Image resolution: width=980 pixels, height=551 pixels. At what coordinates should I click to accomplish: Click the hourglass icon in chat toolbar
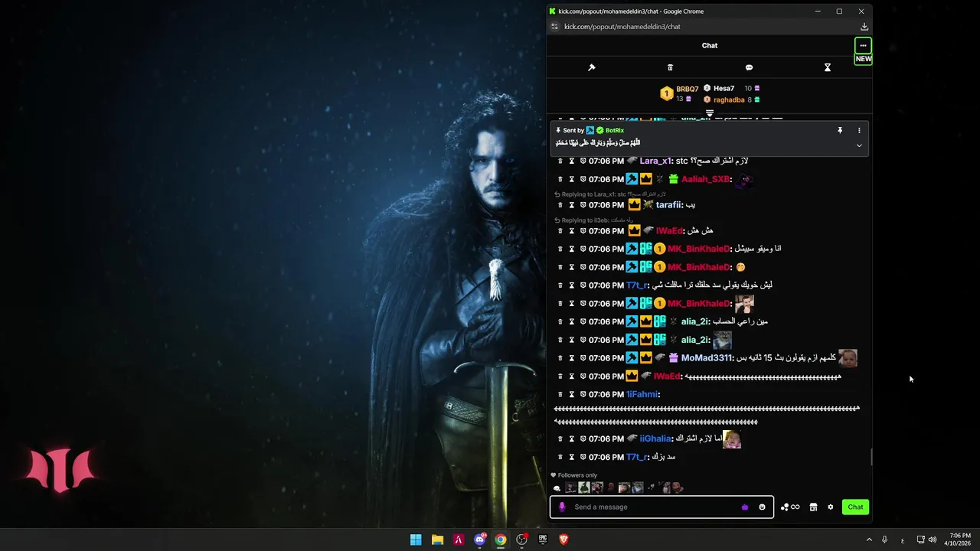827,67
